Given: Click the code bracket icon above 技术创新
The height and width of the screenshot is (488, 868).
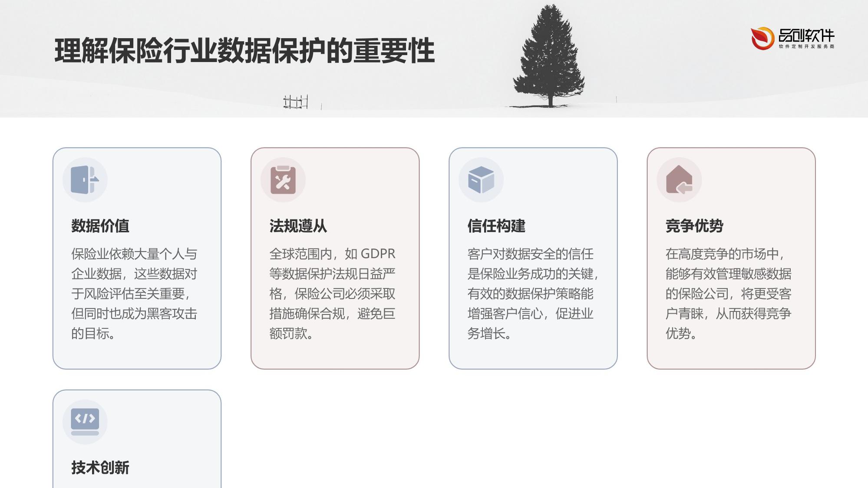Looking at the screenshot, I should coord(85,422).
